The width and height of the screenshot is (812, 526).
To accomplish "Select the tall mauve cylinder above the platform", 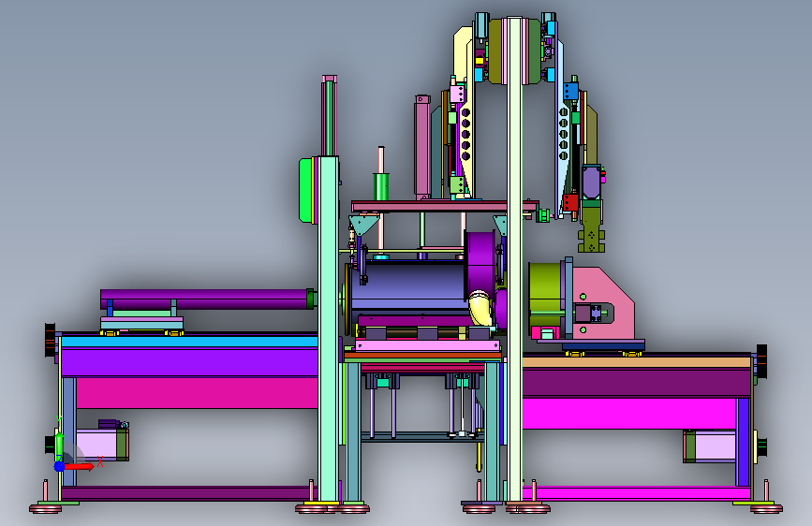I will (422, 146).
